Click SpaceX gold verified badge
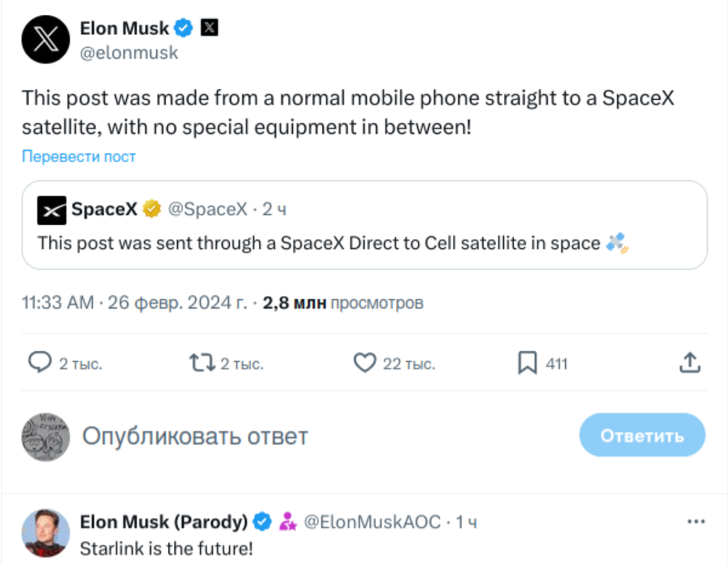 coord(152,209)
